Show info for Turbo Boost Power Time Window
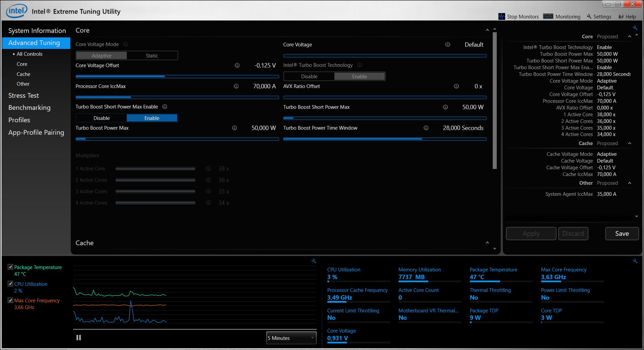 426,128
